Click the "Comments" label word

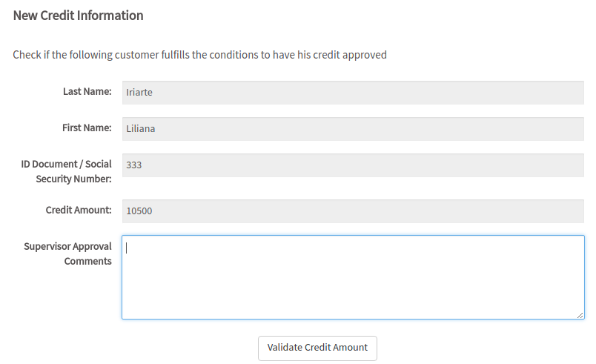88,261
